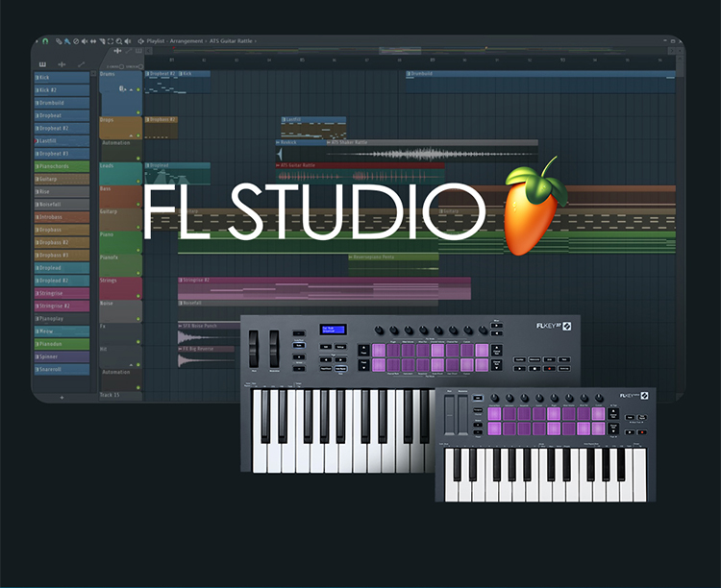Viewport: 721px width, 588px height.
Task: Mute the Pianofx track
Action: [137, 273]
